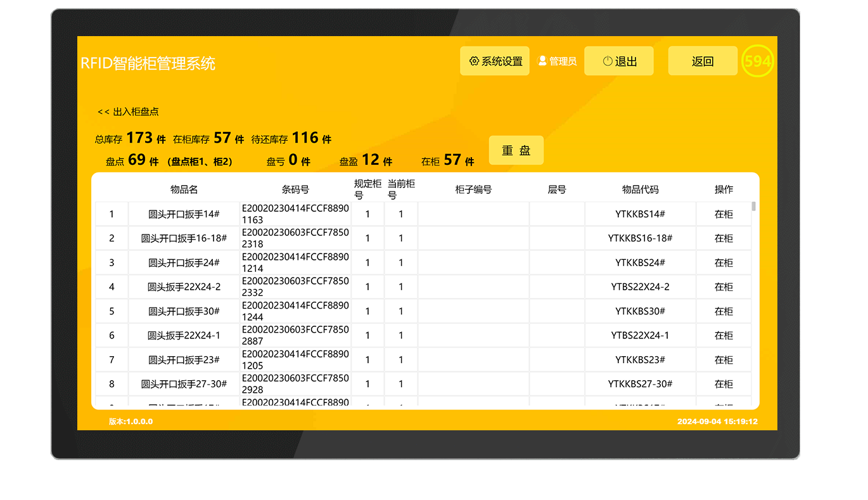Screen dimensions: 868x500
Task: Click barcode ending 2887 in row 6
Action: pos(295,335)
